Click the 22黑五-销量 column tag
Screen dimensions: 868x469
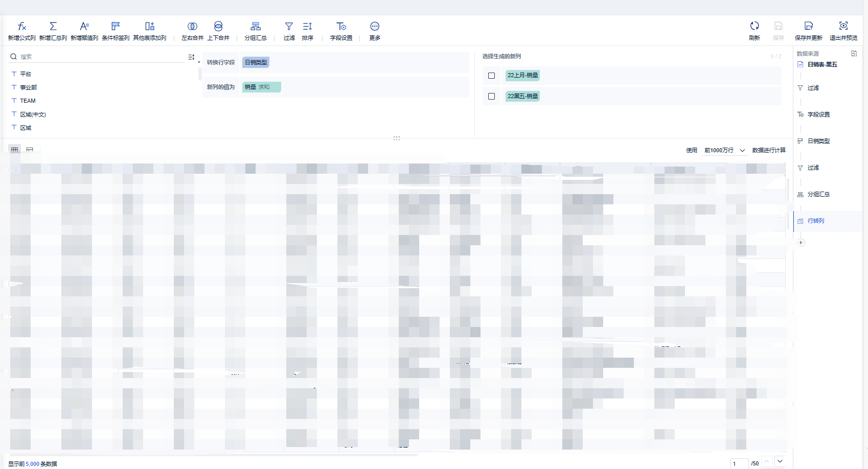pos(522,96)
